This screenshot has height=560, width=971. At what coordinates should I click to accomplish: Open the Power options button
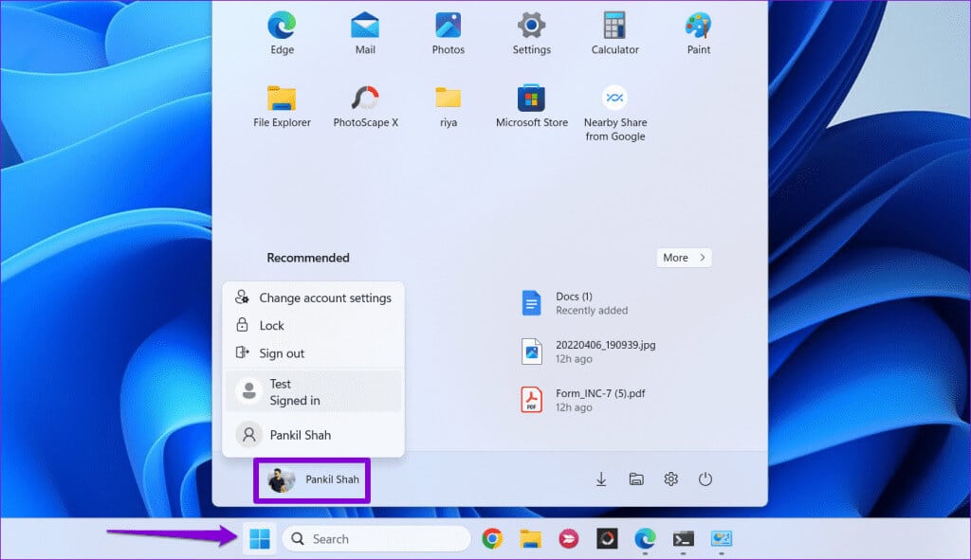(x=705, y=479)
